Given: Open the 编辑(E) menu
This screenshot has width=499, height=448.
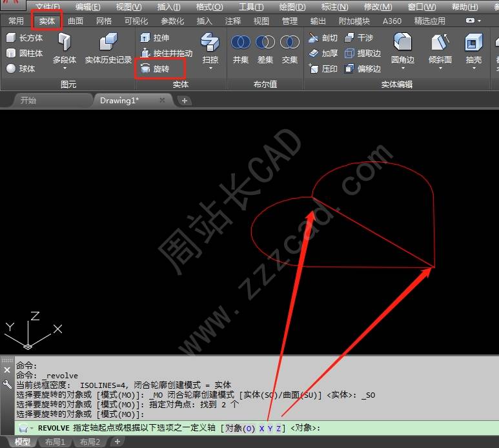Looking at the screenshot, I should pyautogui.click(x=88, y=6).
